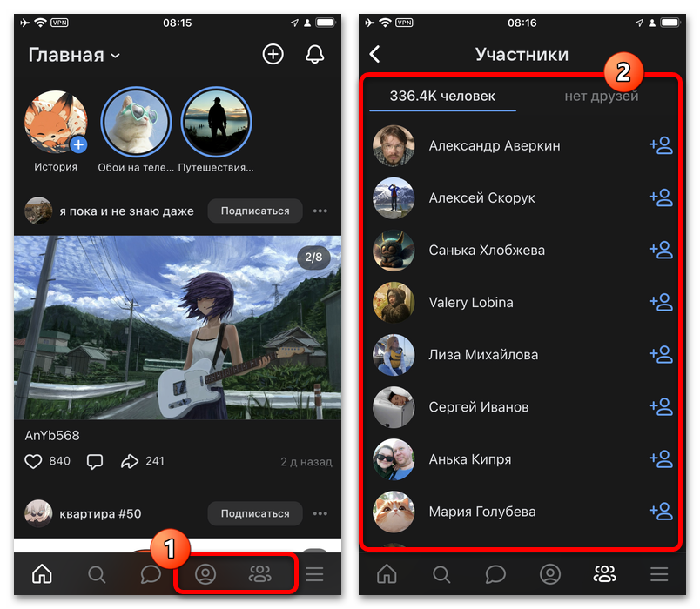Open the guitar girl post image
Viewport: 700px width, 609px height.
coord(178,327)
